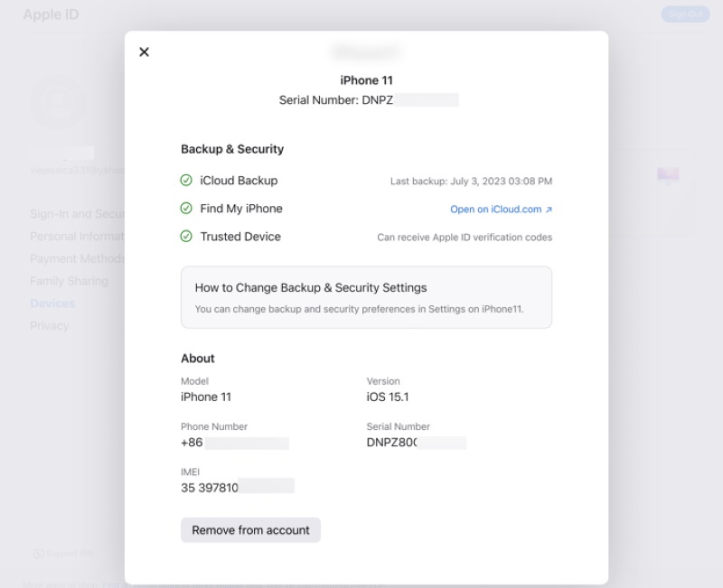Open Family Sharing in background sidebar
This screenshot has width=723, height=588.
coord(70,281)
